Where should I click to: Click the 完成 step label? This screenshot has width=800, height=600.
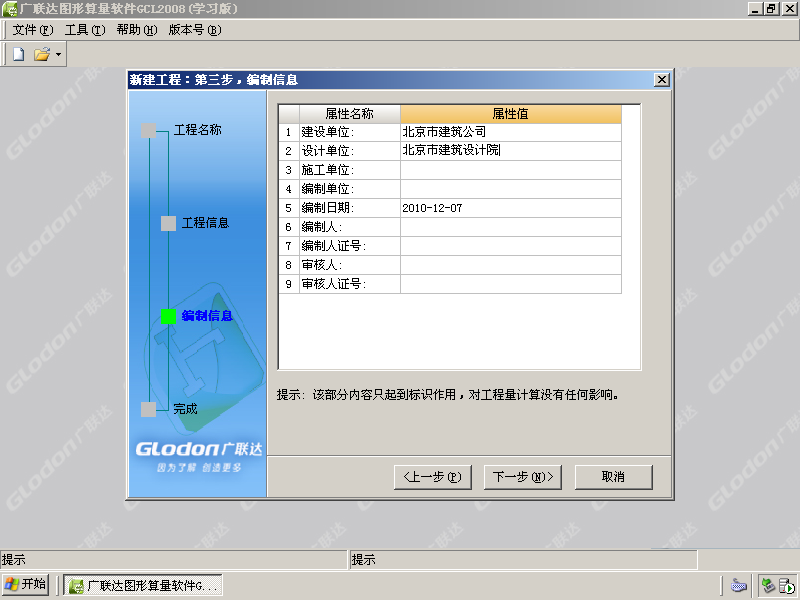coord(185,409)
